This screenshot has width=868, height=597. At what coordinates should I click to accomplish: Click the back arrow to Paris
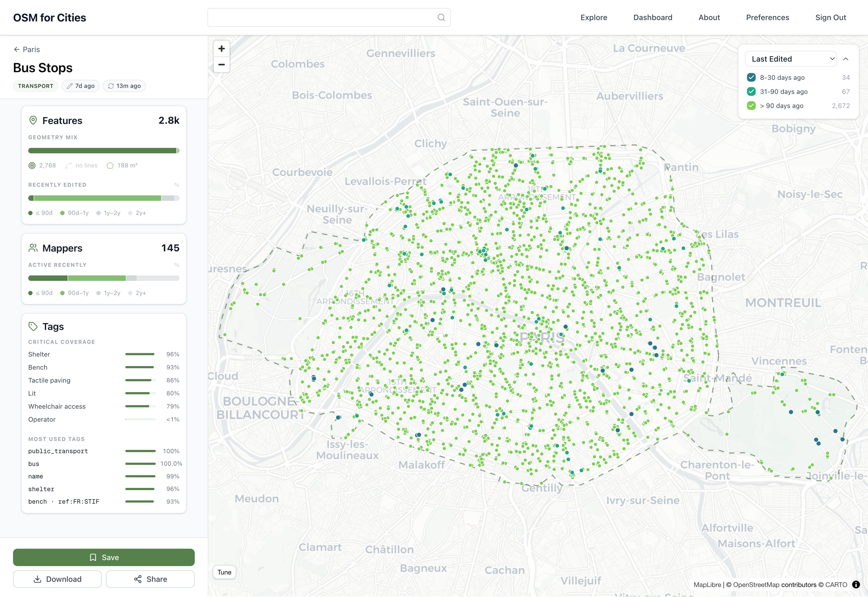[17, 49]
